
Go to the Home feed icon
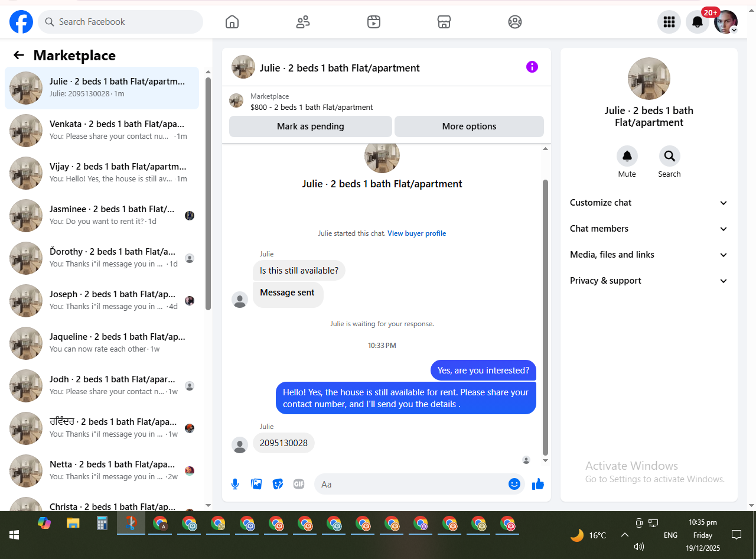coord(232,22)
